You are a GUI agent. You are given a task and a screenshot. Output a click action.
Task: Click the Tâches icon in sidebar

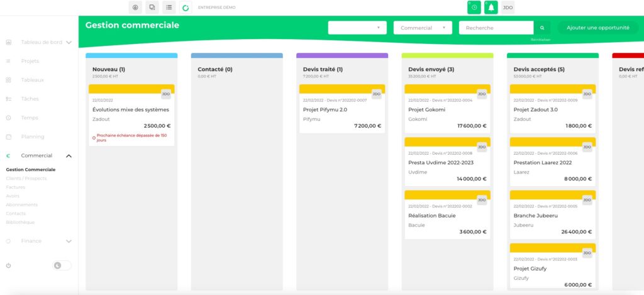pos(8,99)
